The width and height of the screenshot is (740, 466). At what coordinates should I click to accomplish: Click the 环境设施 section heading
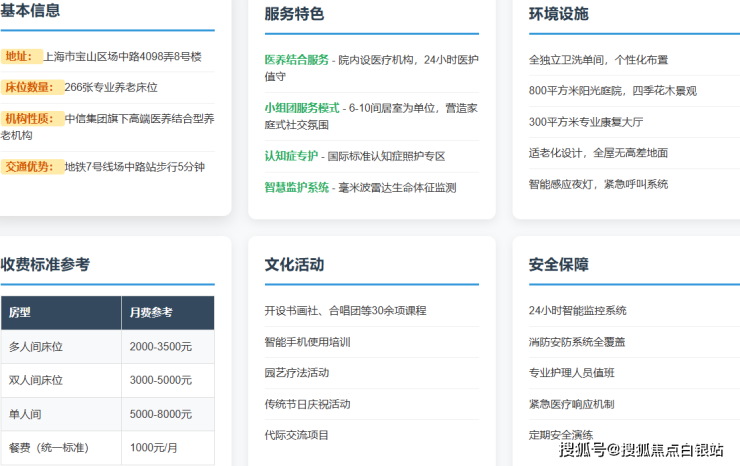click(558, 14)
